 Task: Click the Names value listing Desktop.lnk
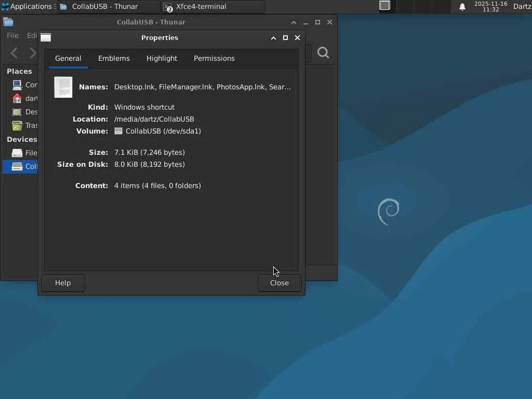click(x=203, y=87)
